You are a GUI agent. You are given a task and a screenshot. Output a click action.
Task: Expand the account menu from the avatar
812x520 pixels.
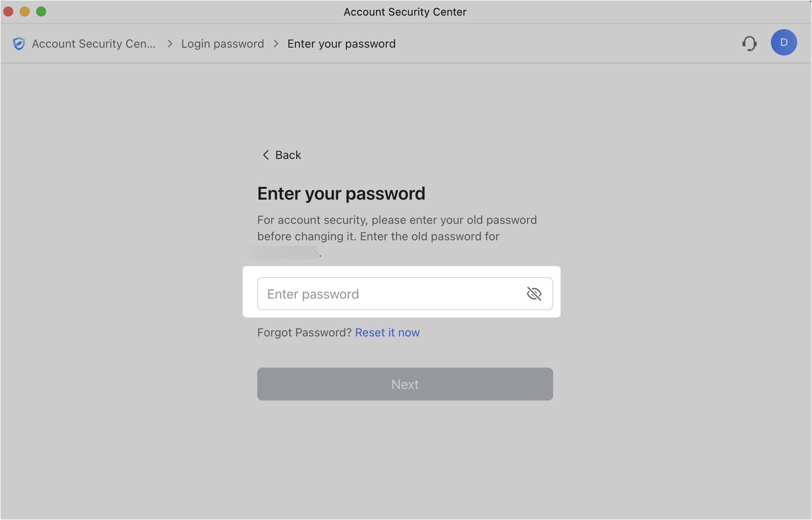tap(784, 42)
